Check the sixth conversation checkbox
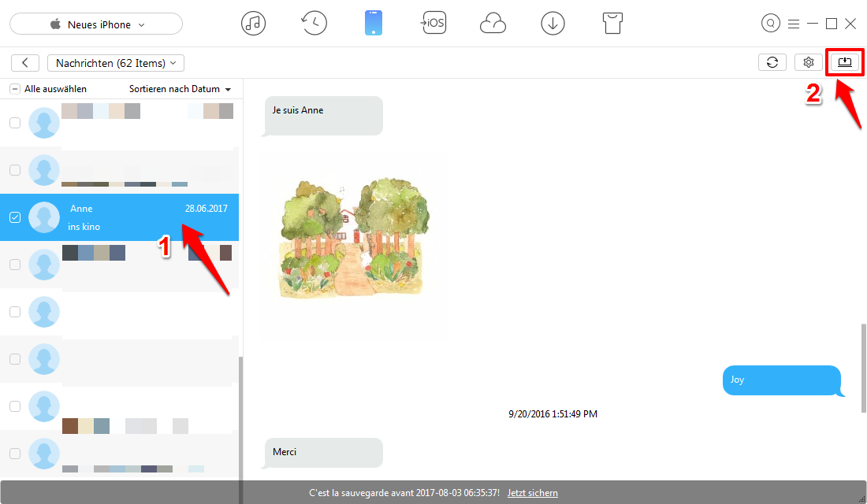The image size is (867, 504). tap(15, 359)
